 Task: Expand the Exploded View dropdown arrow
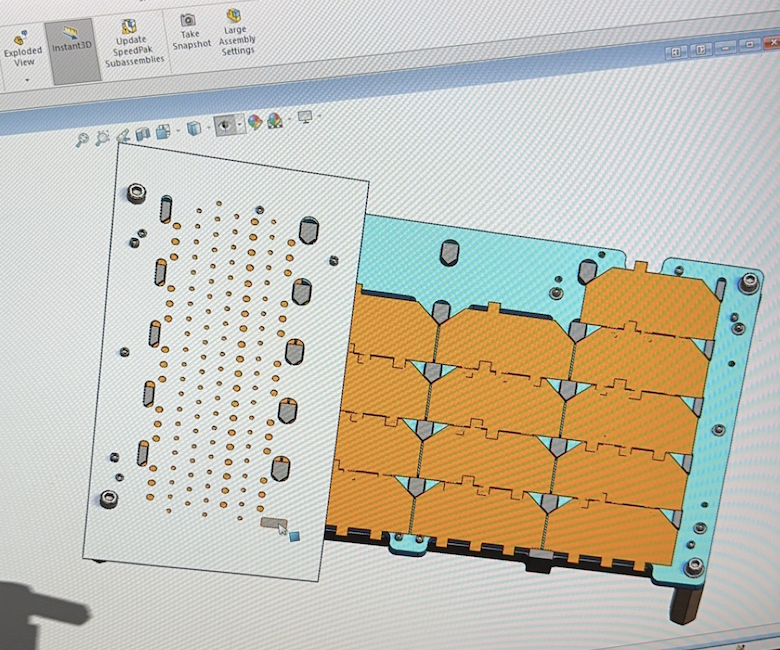point(26,80)
